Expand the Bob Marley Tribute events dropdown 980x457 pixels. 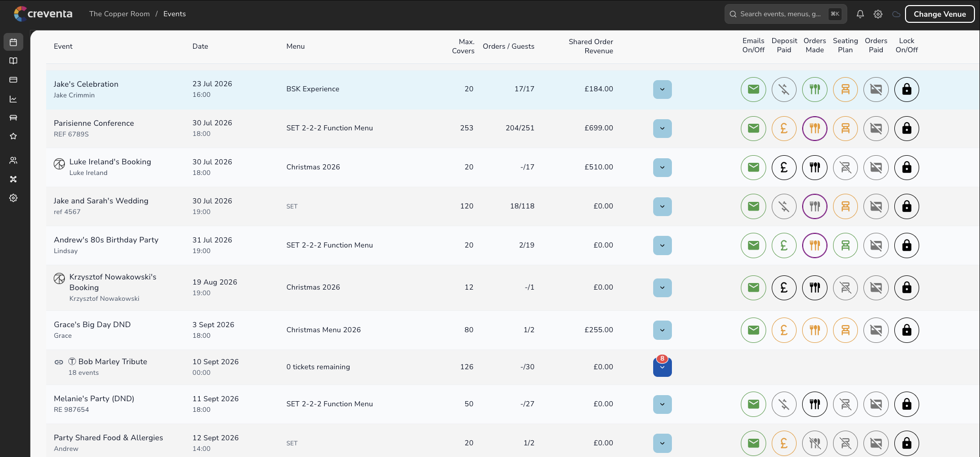(662, 367)
